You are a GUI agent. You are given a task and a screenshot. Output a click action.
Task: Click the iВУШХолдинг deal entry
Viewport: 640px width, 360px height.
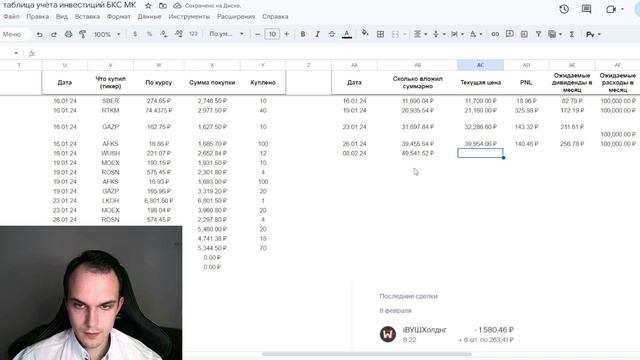click(x=447, y=334)
